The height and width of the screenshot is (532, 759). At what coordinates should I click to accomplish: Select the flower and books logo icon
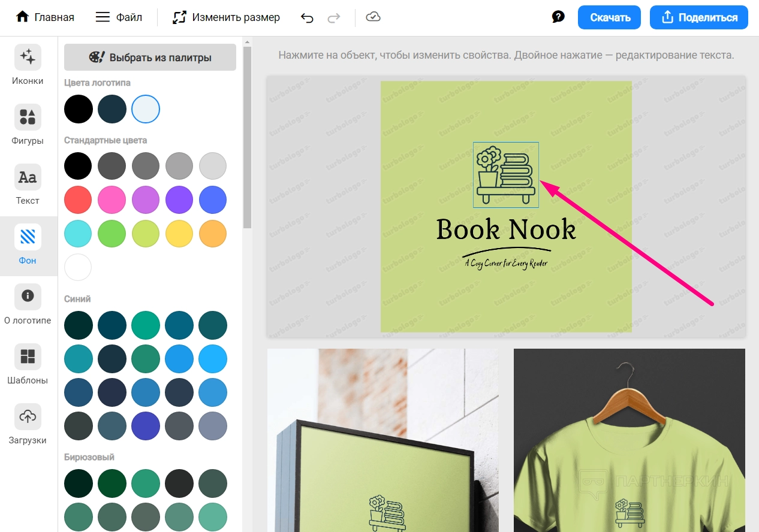(506, 175)
